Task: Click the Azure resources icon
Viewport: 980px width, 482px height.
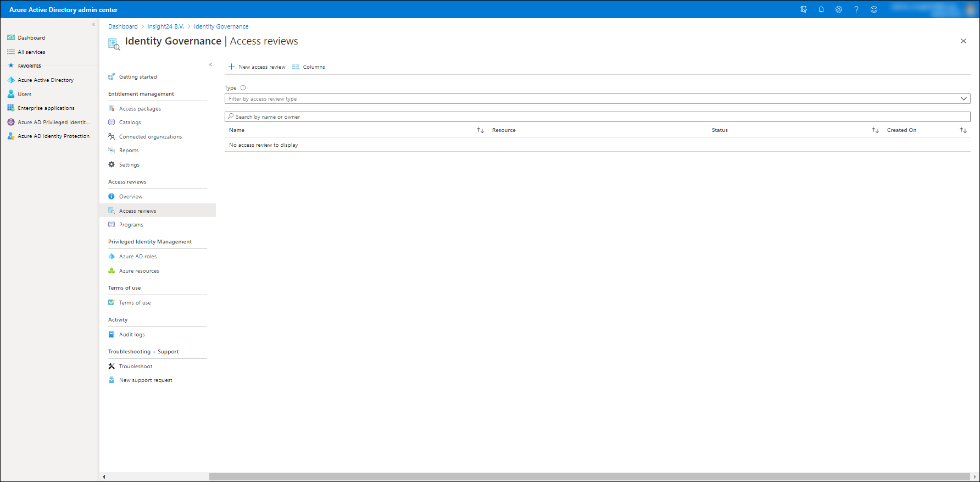Action: pos(112,270)
